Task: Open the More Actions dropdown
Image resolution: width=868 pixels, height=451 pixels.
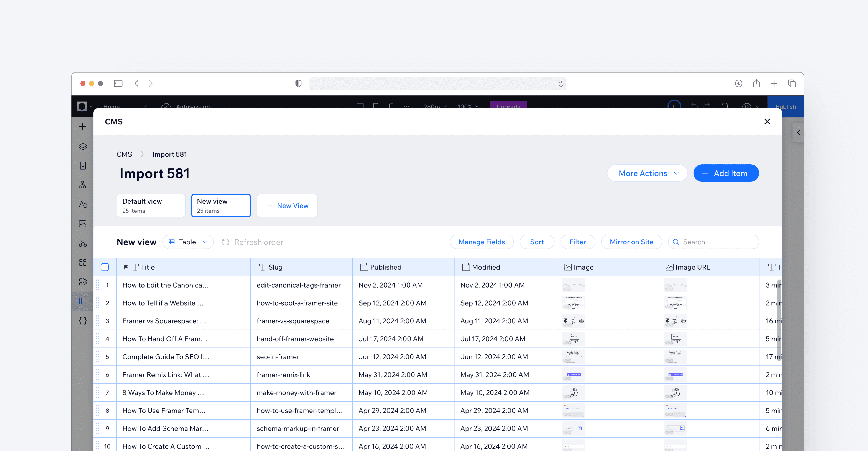Action: 647,173
